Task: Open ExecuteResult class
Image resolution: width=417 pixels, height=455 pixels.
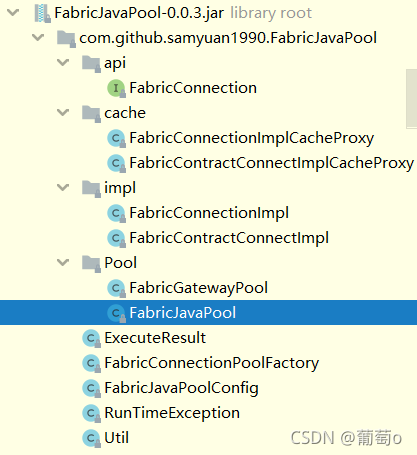Action: click(155, 338)
